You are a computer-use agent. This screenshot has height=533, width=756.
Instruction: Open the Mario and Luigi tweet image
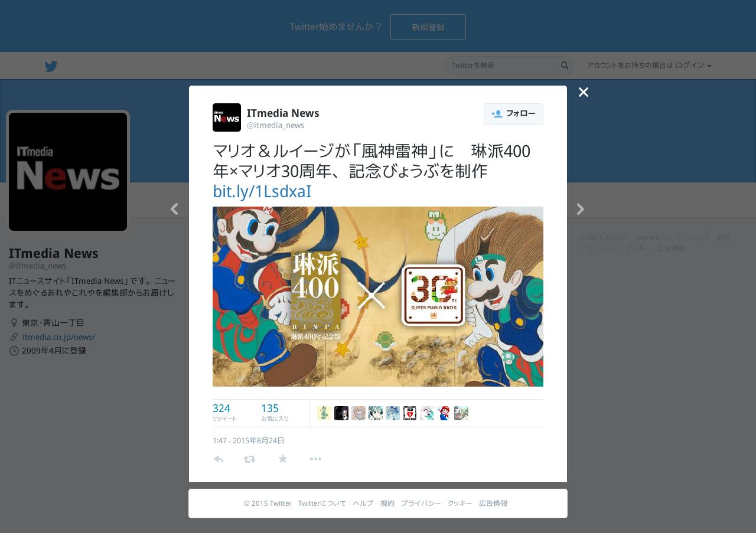pyautogui.click(x=378, y=296)
